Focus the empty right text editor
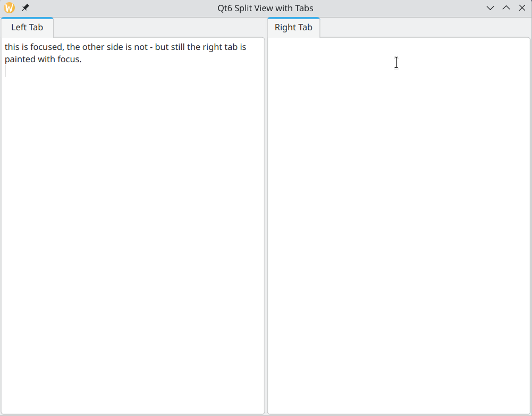 tap(399, 226)
